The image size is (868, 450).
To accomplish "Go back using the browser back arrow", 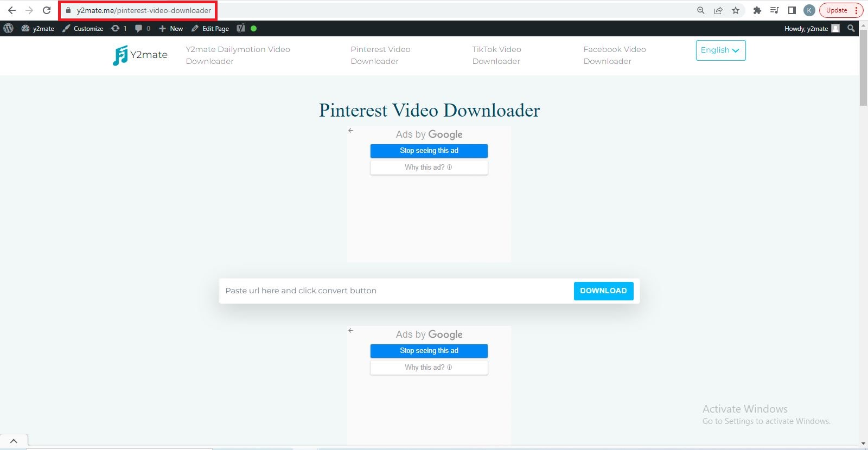I will pos(11,10).
